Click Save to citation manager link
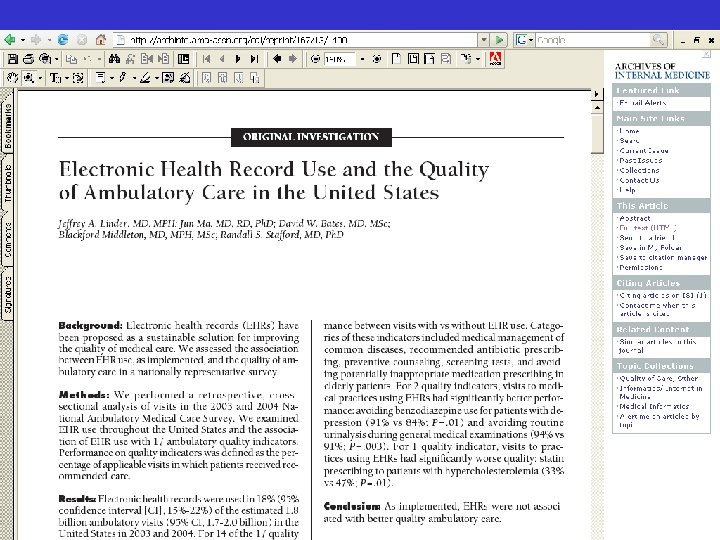Viewport: 720px width, 540px height. click(x=663, y=257)
